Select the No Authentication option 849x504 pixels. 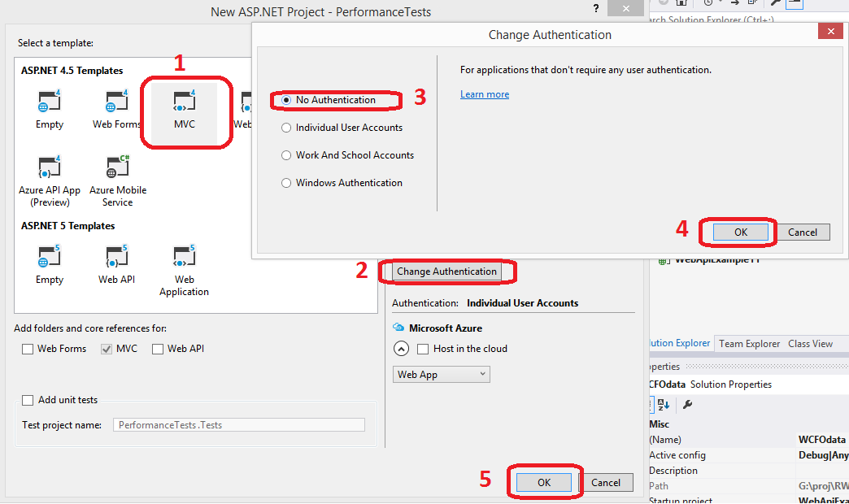[329, 100]
